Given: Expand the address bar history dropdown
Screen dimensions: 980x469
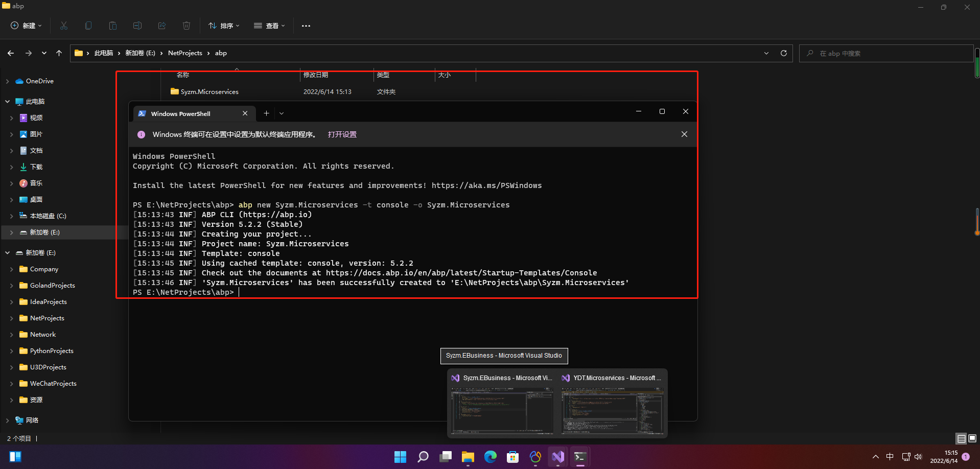Looking at the screenshot, I should click(766, 53).
